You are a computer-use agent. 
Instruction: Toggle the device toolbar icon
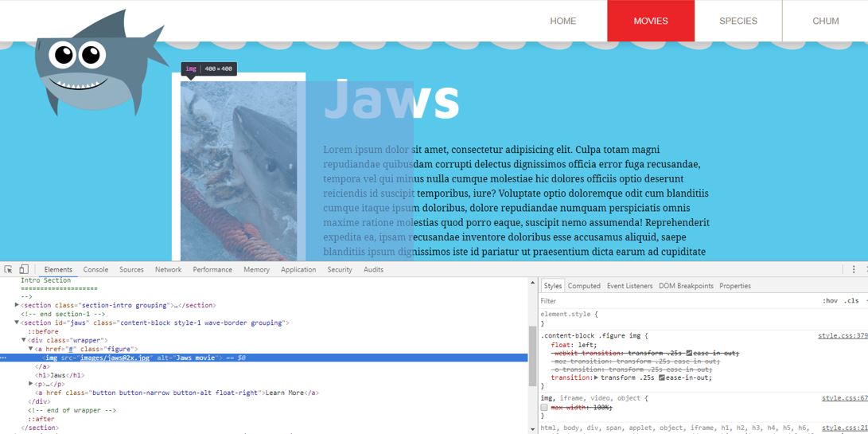[24, 270]
